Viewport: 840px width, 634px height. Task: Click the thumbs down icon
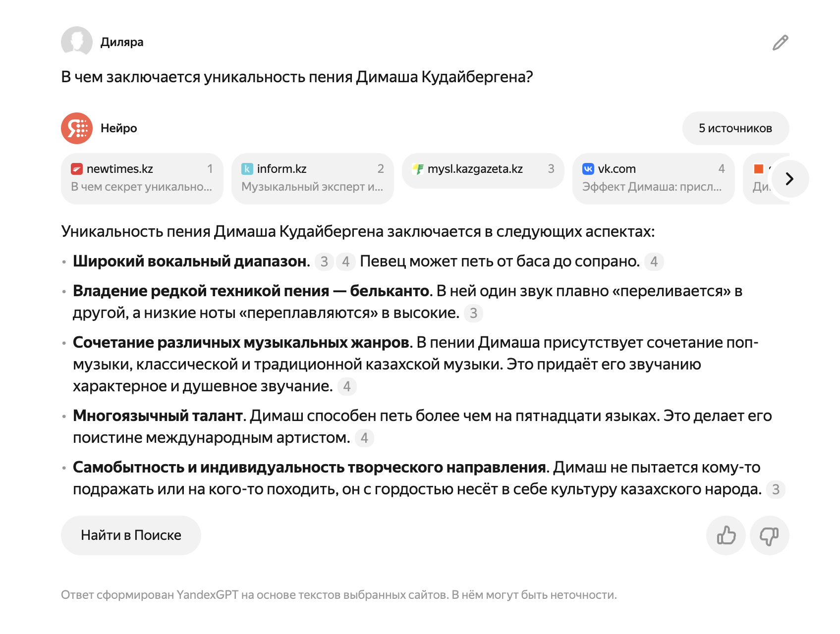(769, 535)
